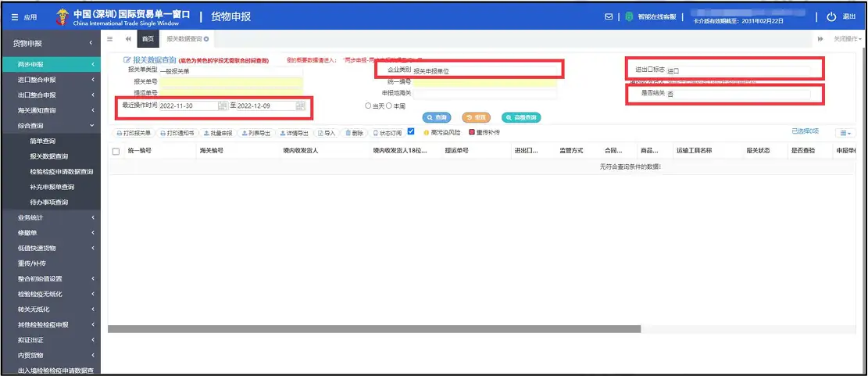This screenshot has width=868, height=376.
Task: Select the 当天 radio button
Action: click(368, 106)
